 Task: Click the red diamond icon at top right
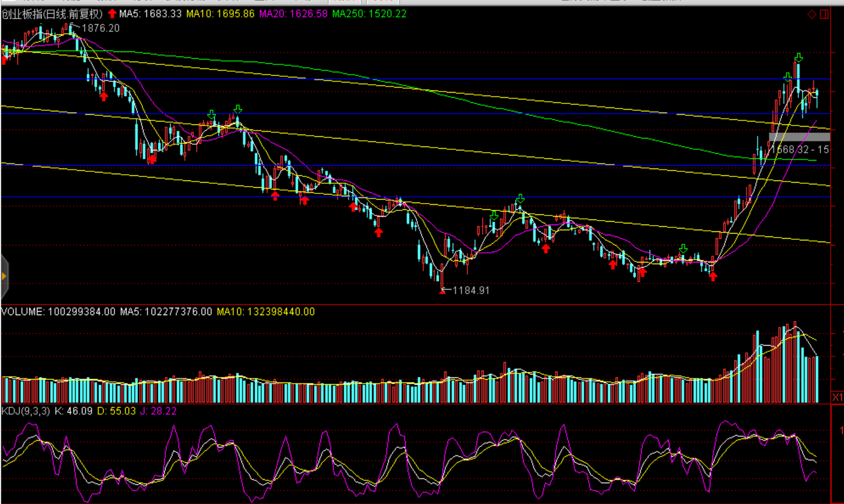811,14
